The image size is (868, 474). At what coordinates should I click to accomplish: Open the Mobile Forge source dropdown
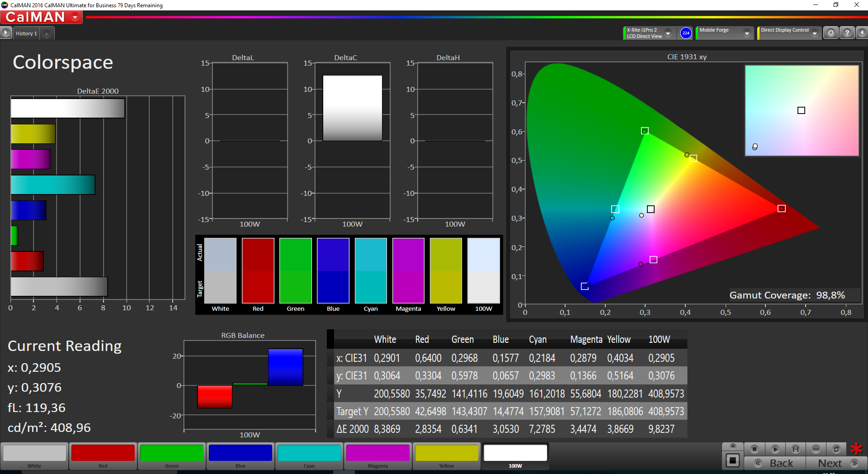click(747, 33)
